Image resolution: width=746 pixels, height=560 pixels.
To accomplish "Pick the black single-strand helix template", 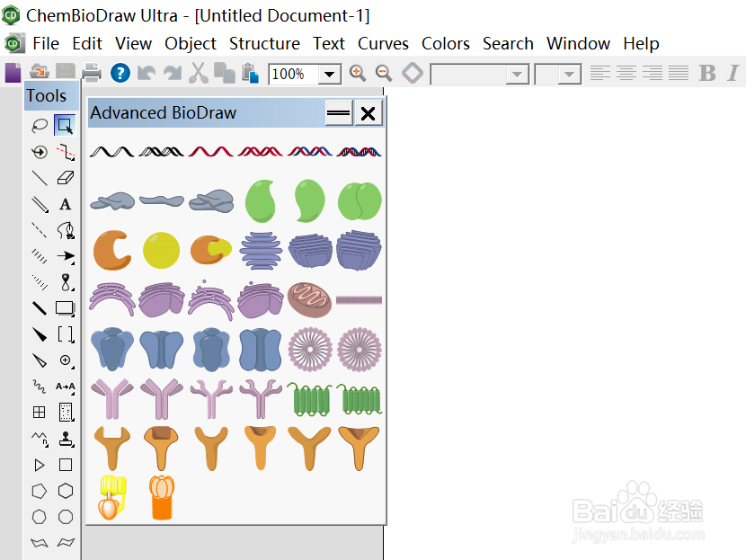I will click(111, 152).
